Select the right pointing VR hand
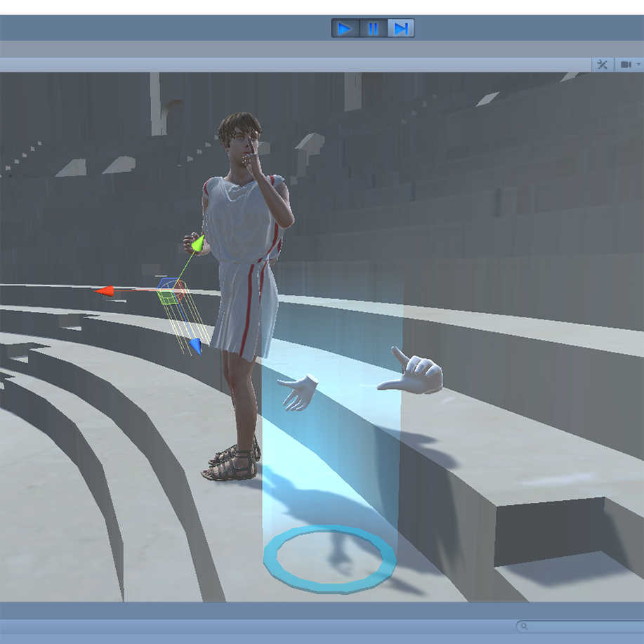 414,372
